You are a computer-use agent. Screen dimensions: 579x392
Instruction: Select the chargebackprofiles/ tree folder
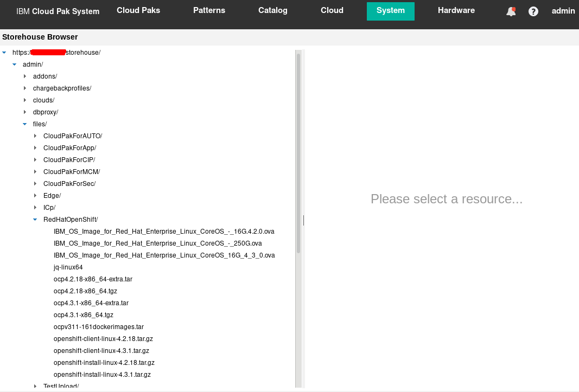tap(62, 88)
